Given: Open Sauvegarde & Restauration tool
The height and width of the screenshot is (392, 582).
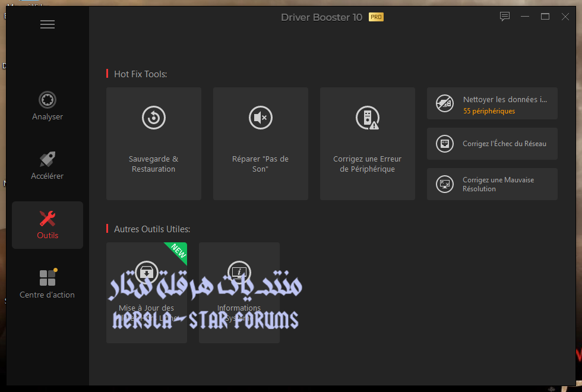Looking at the screenshot, I should pos(154,144).
